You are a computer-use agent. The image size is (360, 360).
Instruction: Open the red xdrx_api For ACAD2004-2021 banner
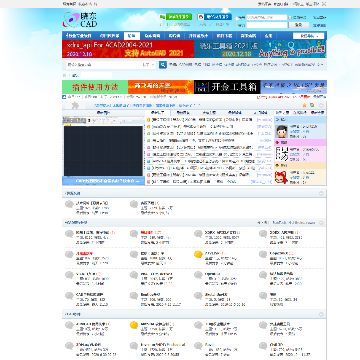point(128,49)
